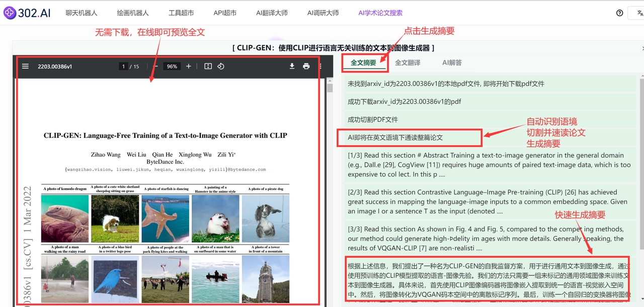This screenshot has height=307, width=644.
Task: Open the help question mark icon
Action: tap(620, 13)
